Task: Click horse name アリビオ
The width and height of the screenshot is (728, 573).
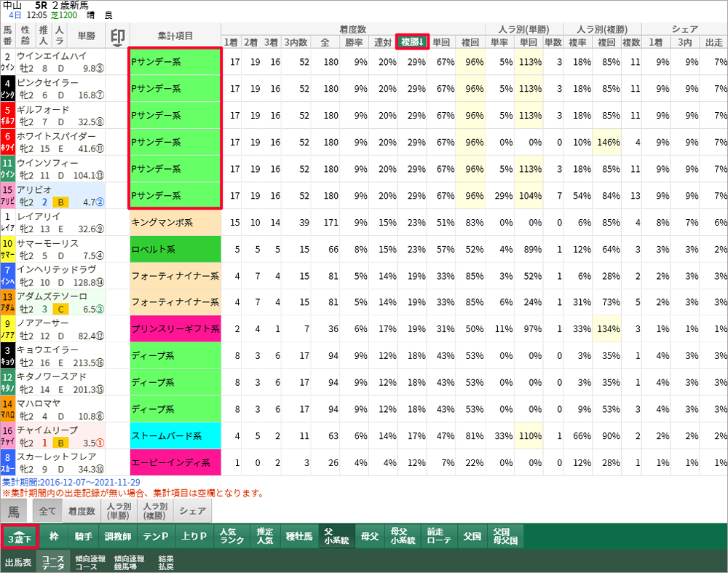Action: point(34,189)
